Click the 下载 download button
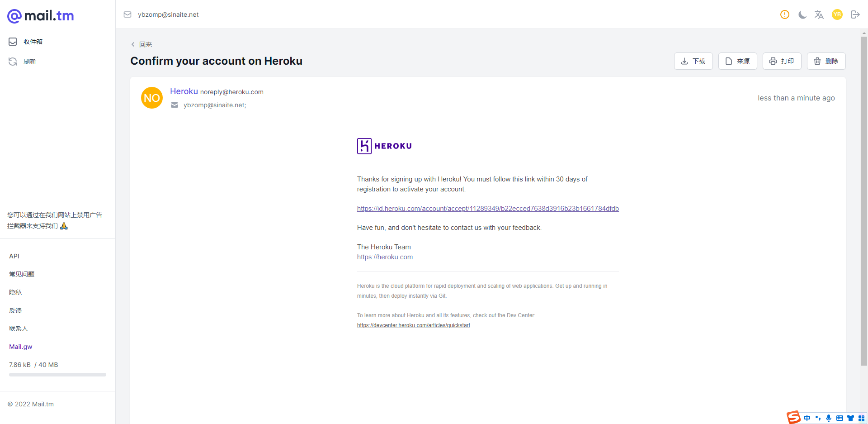 click(x=693, y=61)
